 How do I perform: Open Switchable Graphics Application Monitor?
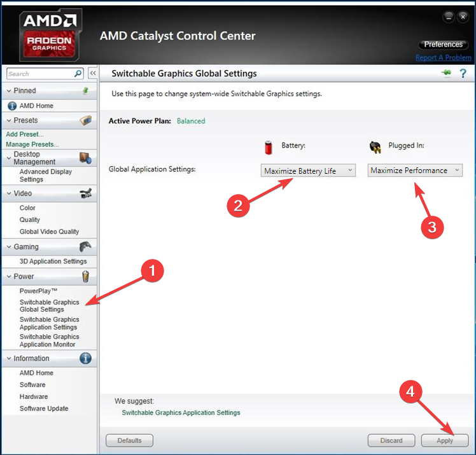click(x=49, y=340)
